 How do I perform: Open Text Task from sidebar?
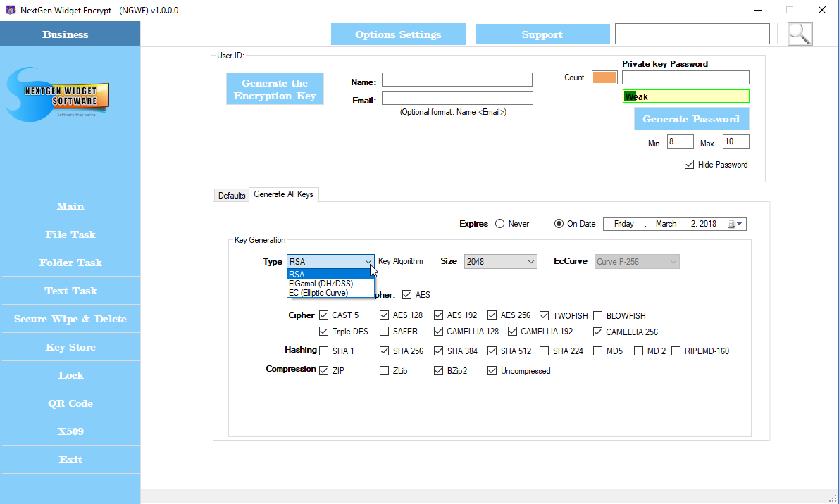pyautogui.click(x=70, y=291)
